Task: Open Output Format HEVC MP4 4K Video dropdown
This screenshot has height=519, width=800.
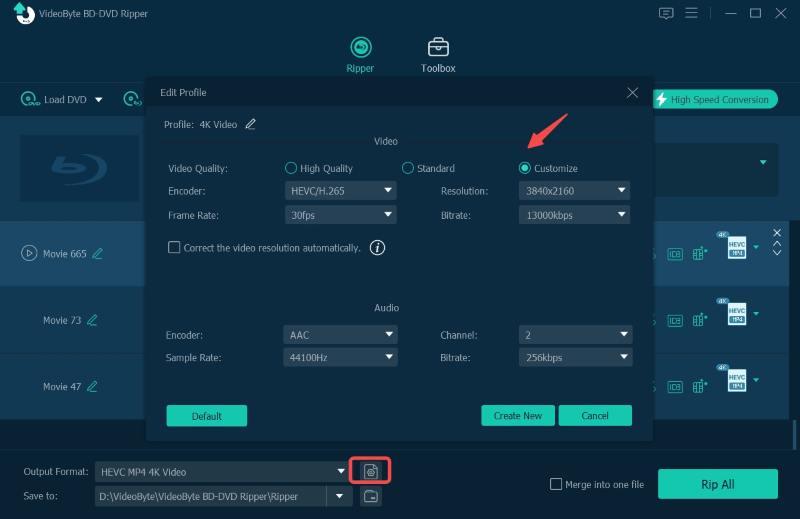Action: tap(222, 472)
